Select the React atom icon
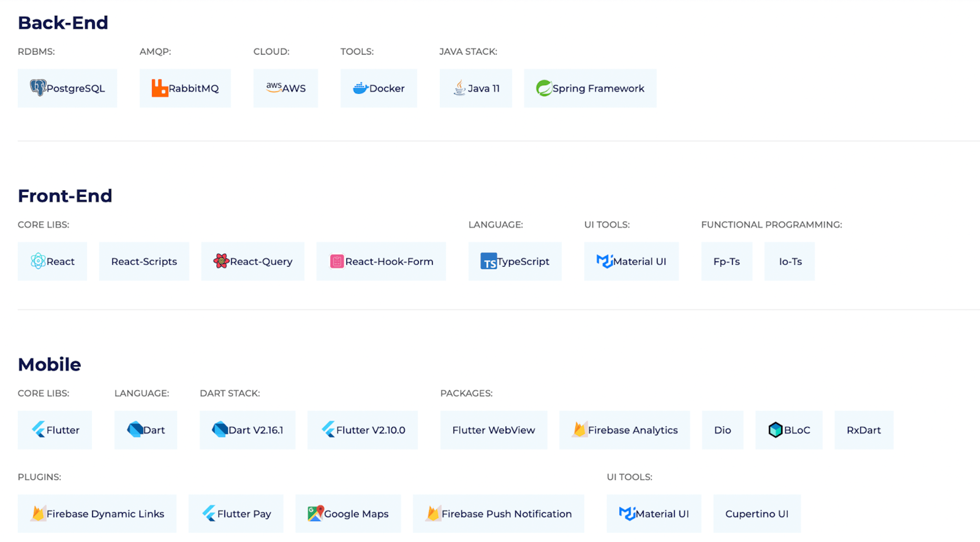Screen dimensions: 980x542 [38, 261]
